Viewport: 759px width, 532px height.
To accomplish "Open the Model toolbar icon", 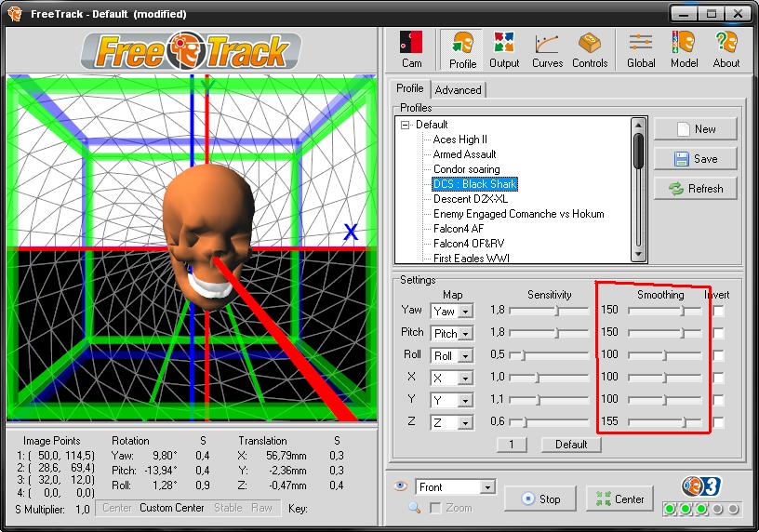I will tap(684, 49).
